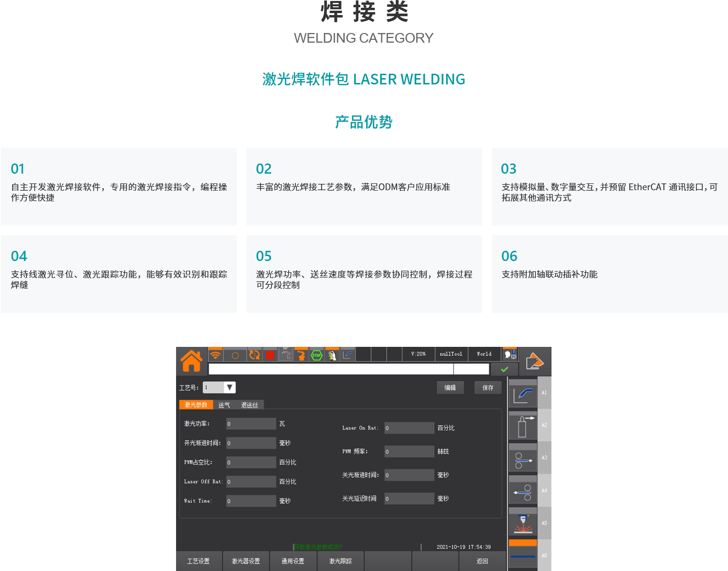728x571 pixels.
Task: Expand the 工艺号 dropdown arrow
Action: pyautogui.click(x=229, y=387)
